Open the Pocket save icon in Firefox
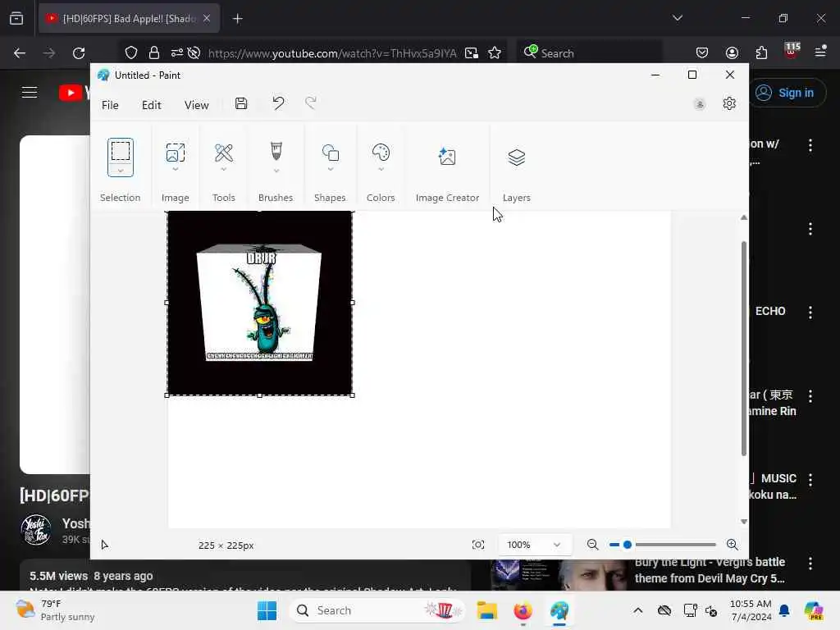840x630 pixels. (702, 52)
